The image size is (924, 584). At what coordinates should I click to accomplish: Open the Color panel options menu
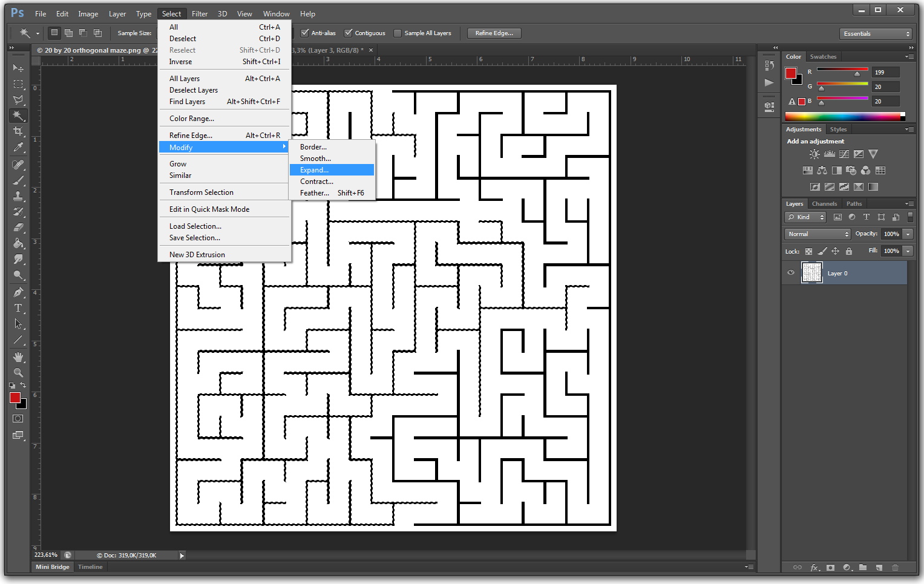(x=909, y=57)
